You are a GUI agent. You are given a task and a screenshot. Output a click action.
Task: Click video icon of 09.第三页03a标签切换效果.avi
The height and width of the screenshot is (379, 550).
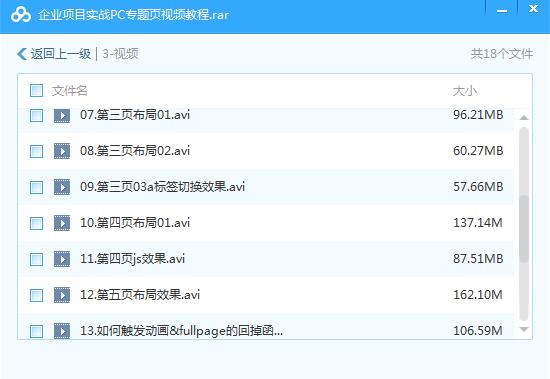point(62,187)
